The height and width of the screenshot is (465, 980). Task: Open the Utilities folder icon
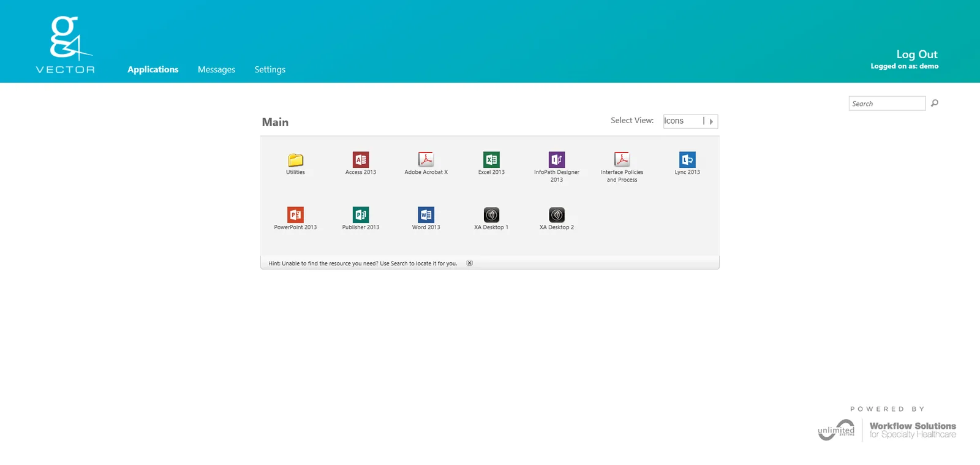click(x=295, y=160)
